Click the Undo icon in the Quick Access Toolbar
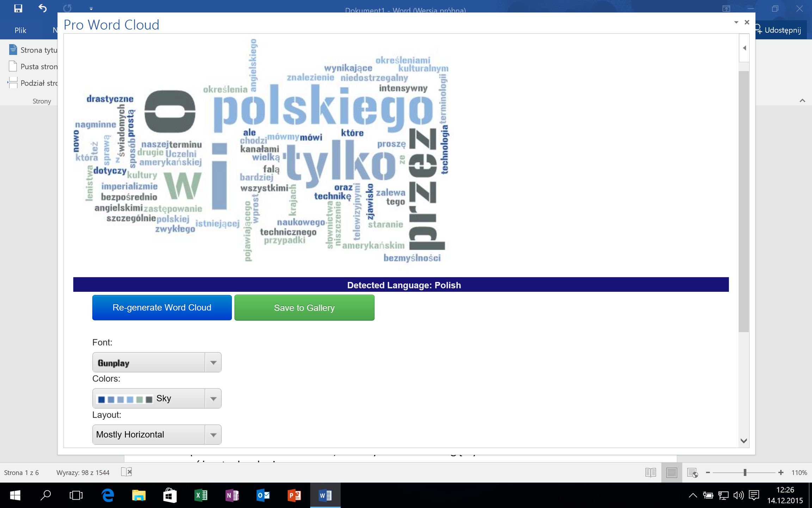 coord(42,9)
